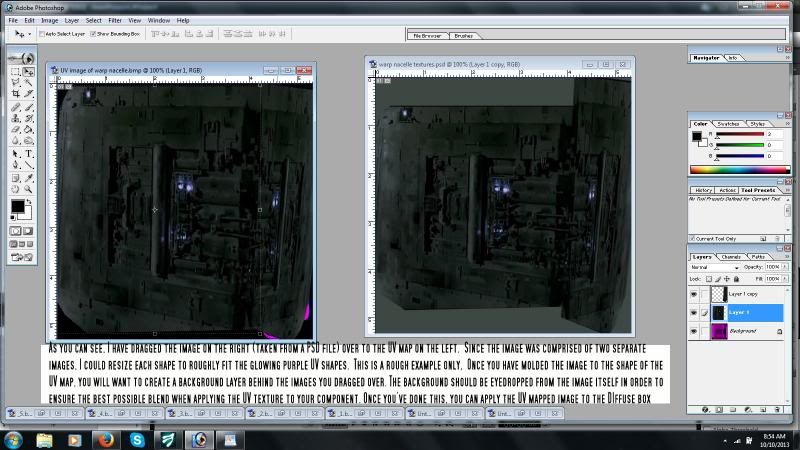Hide the Layer 1 copy layer

(694, 295)
